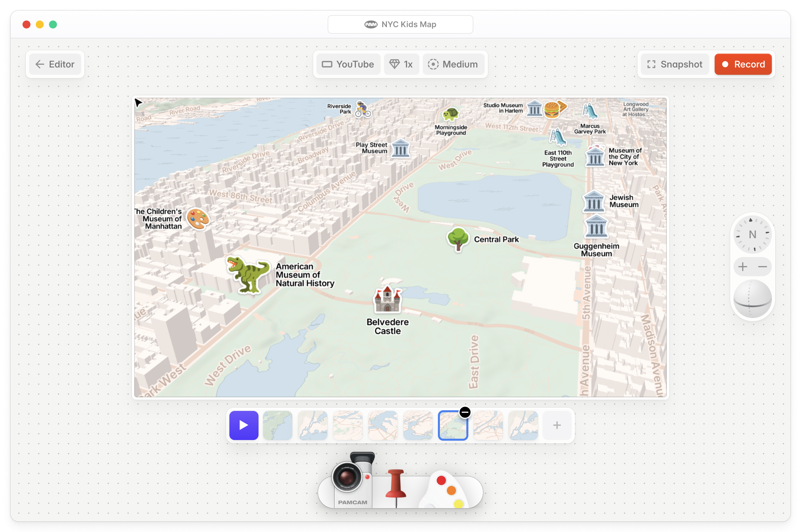Screen dimensions: 801x532
Task: Open the YouTube aspect ratio dropdown
Action: tap(348, 64)
